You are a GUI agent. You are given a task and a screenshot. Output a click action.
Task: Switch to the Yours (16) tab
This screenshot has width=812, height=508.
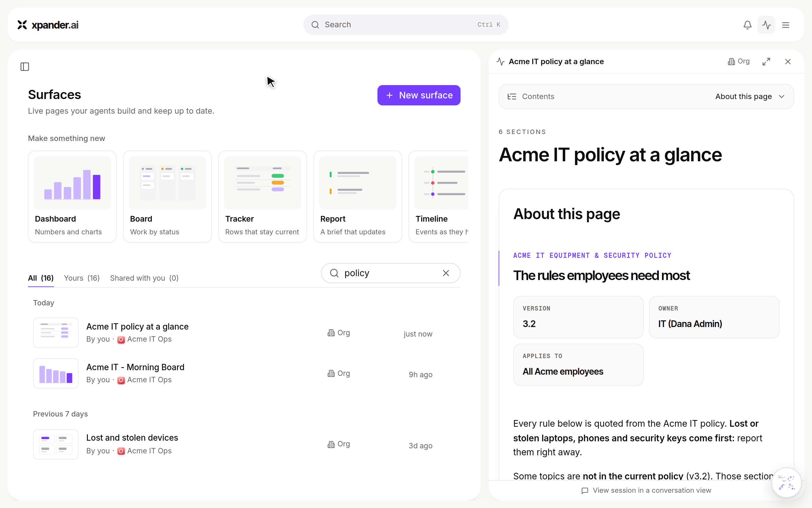click(82, 278)
